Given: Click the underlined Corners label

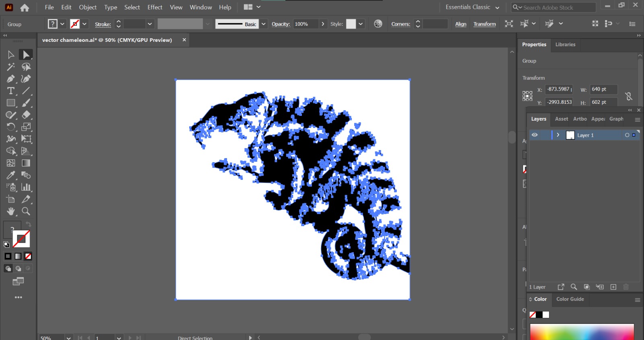Looking at the screenshot, I should [x=400, y=24].
